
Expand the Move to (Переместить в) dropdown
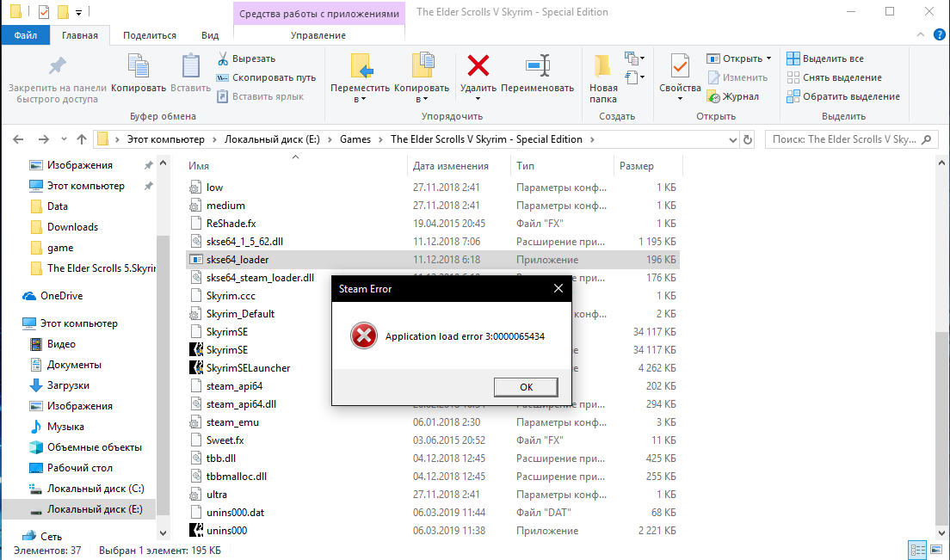(361, 99)
